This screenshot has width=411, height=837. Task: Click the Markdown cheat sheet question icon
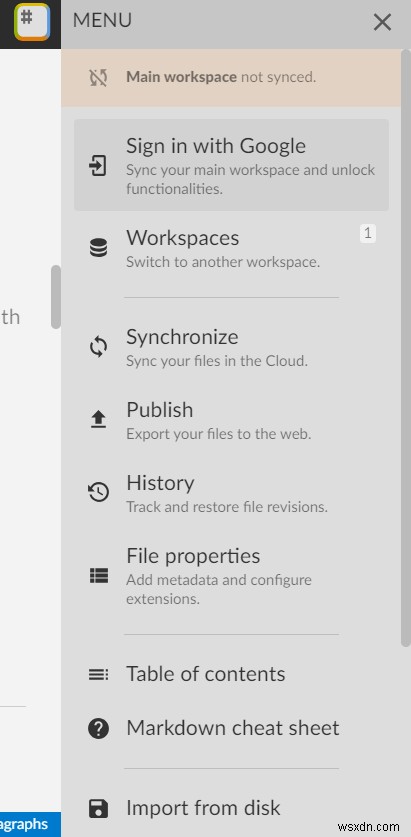(x=98, y=728)
